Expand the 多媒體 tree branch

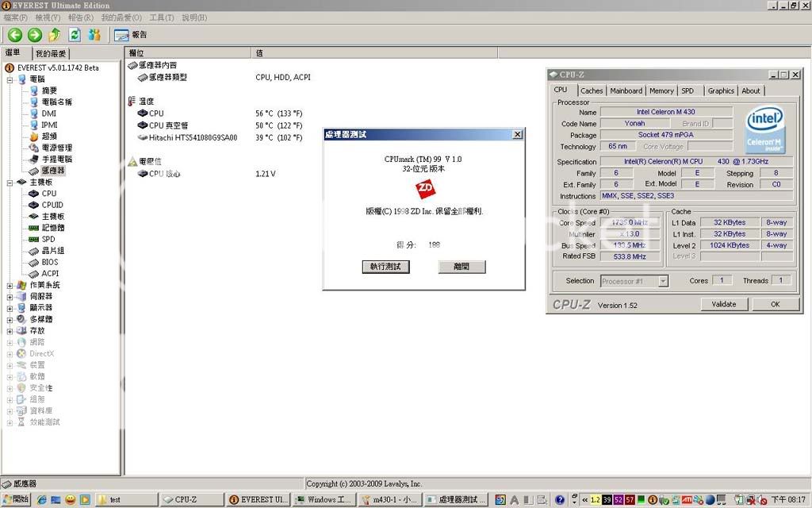(10, 320)
